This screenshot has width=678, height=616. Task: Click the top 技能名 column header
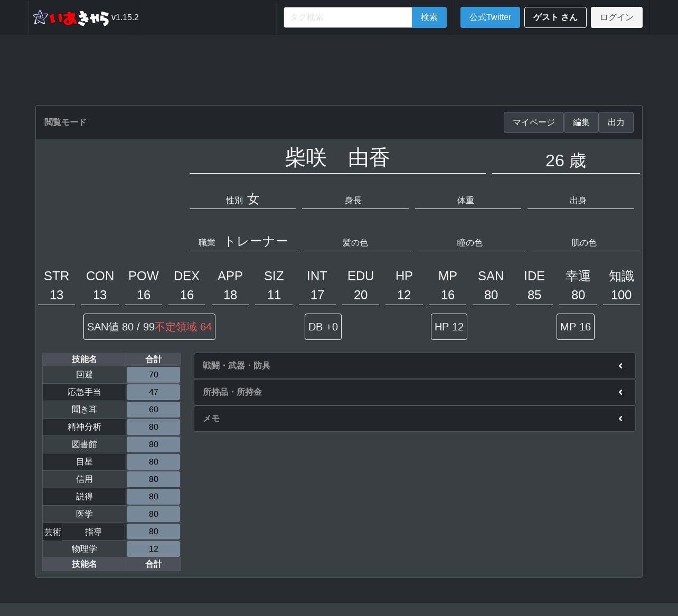tap(84, 359)
